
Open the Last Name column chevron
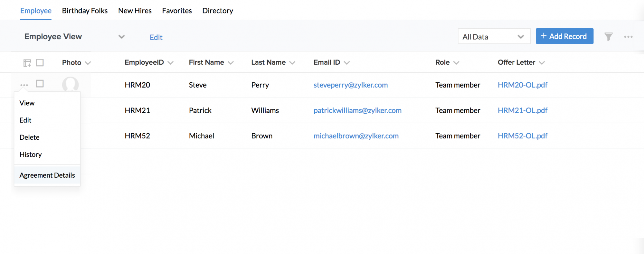(292, 63)
